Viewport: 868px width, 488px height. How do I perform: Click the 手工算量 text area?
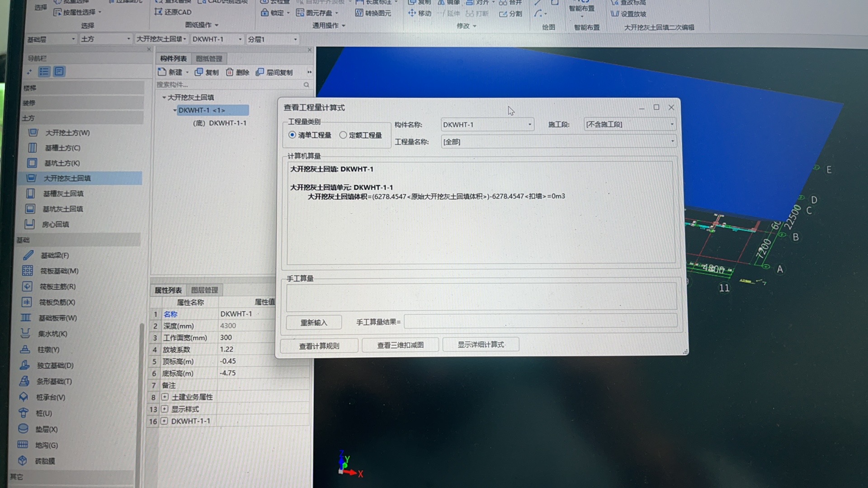[481, 297]
